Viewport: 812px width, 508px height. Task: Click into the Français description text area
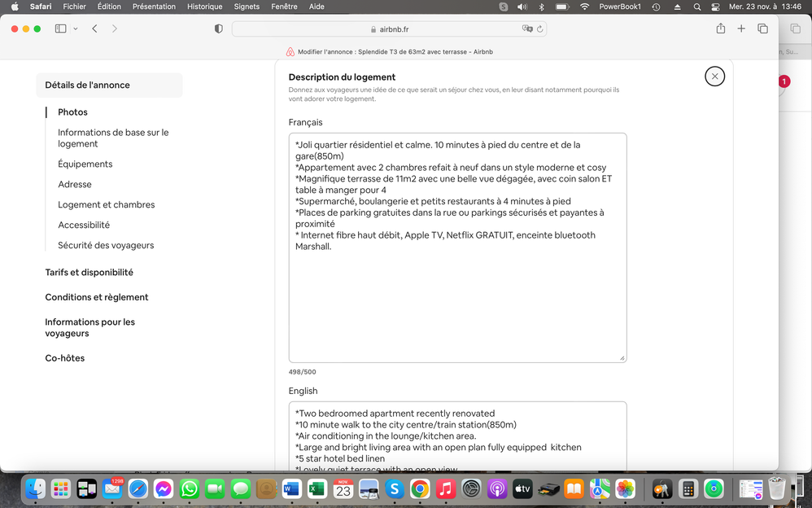click(x=457, y=301)
